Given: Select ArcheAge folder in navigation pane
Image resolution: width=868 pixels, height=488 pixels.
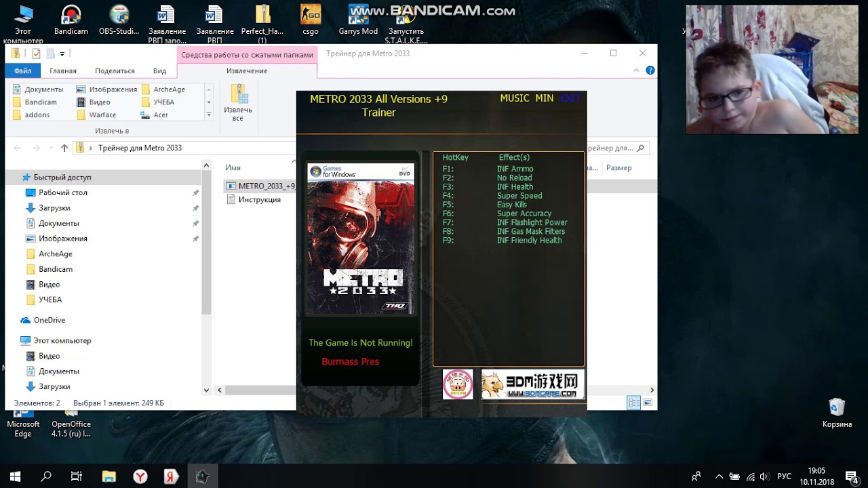Looking at the screenshot, I should [55, 253].
